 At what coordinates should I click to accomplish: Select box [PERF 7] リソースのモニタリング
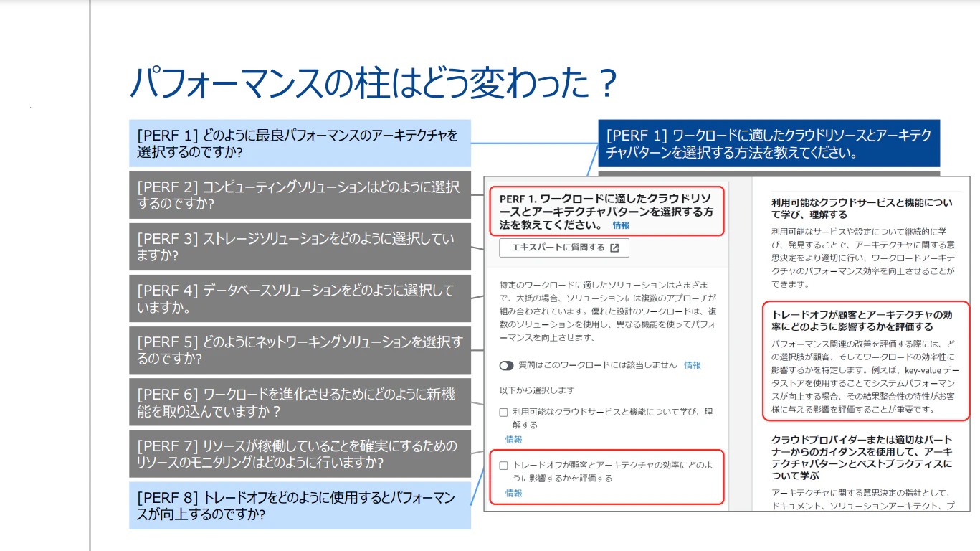300,453
